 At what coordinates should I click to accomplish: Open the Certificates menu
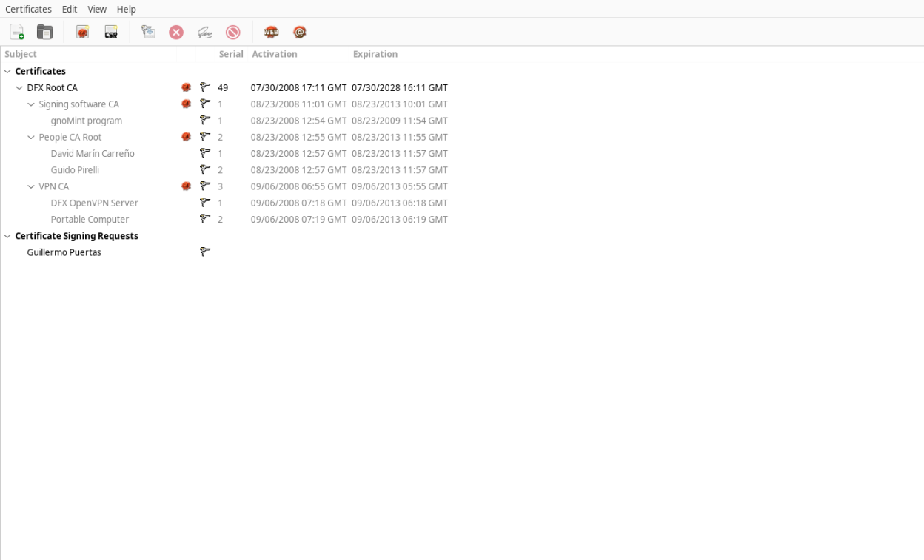pos(28,9)
